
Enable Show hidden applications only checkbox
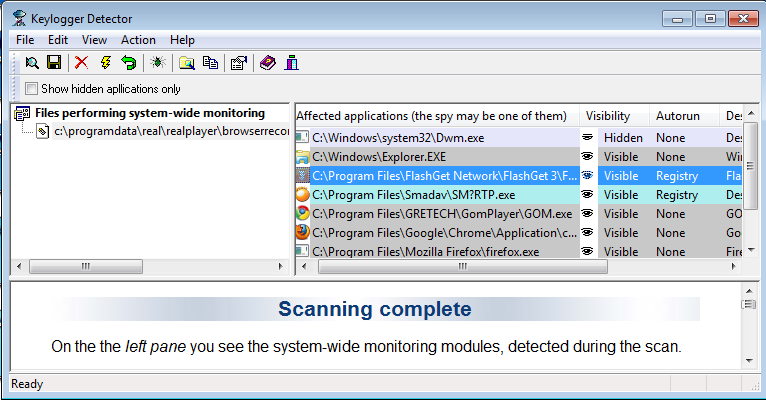point(31,88)
